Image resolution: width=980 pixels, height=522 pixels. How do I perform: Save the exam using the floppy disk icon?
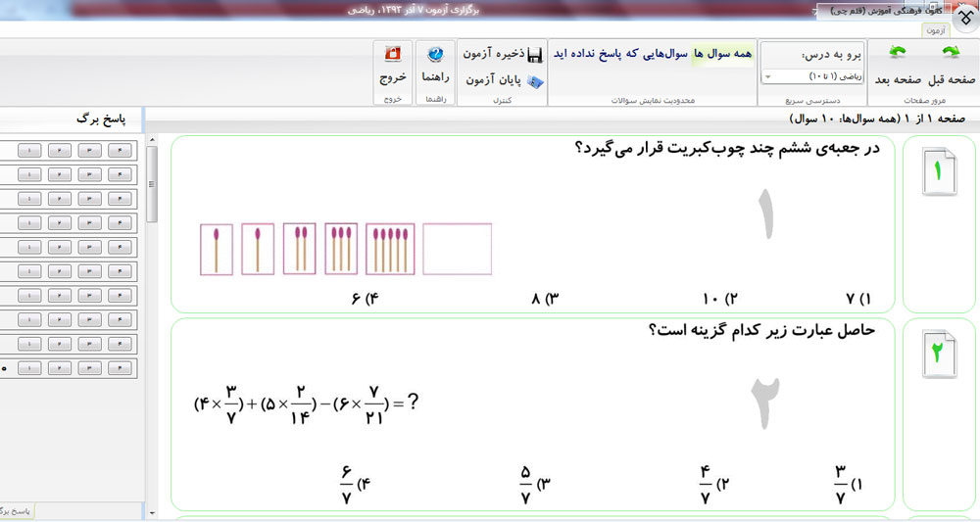click(535, 54)
